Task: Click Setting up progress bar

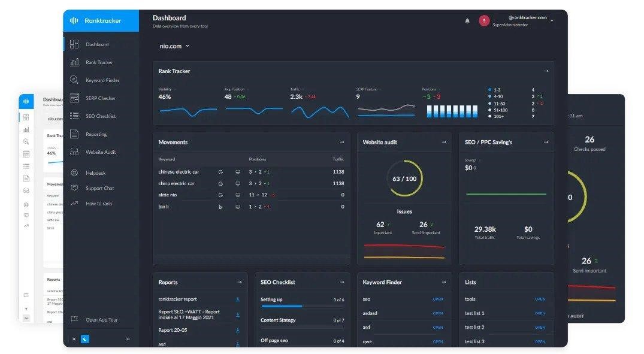Action: pos(303,306)
